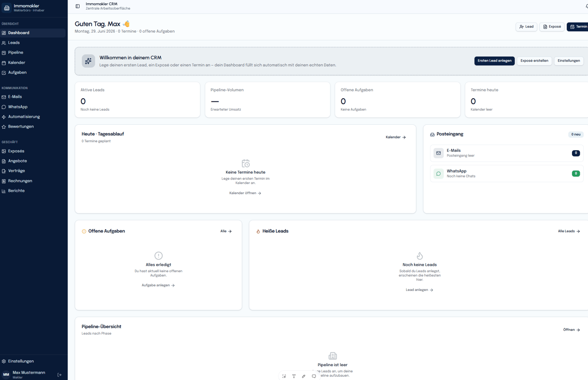Click the Verträge sidebar icon

[x=4, y=171]
